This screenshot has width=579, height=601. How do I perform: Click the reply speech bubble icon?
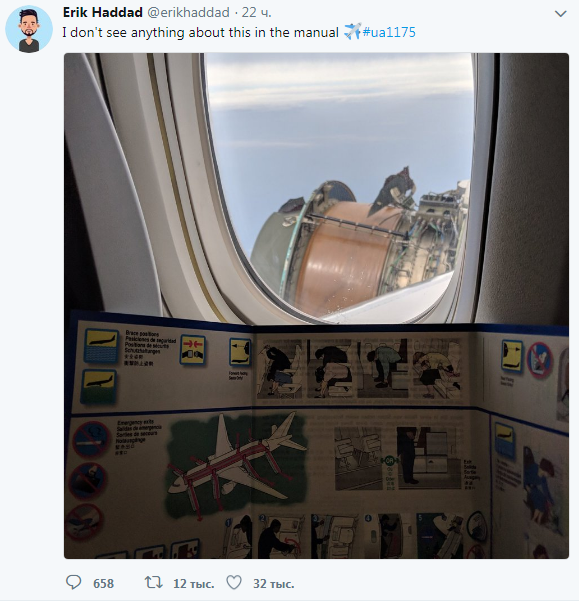74,582
